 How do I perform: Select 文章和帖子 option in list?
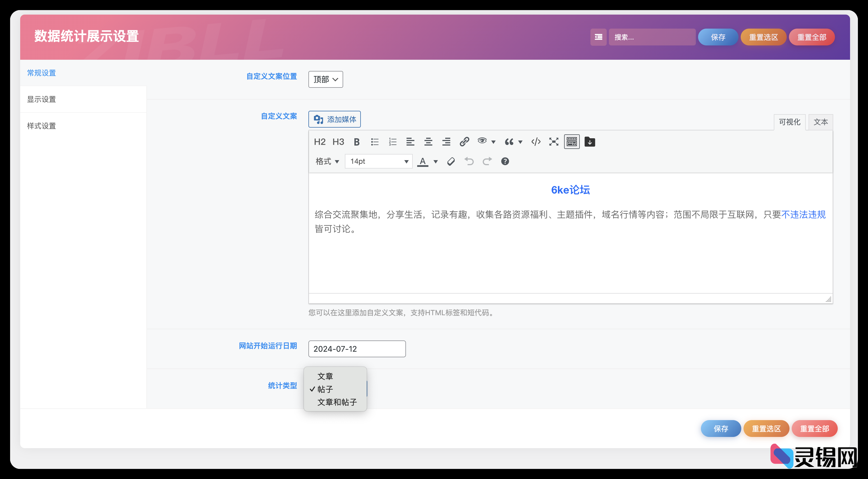337,402
